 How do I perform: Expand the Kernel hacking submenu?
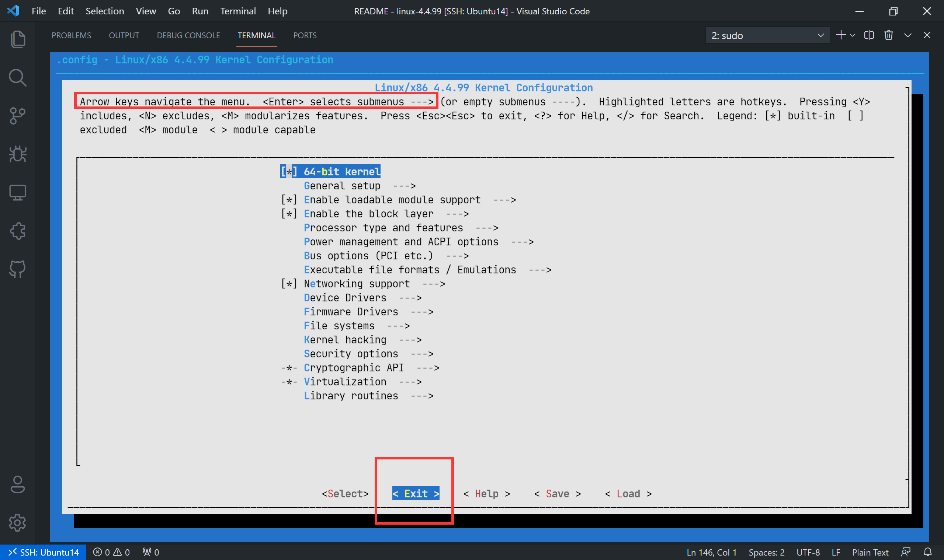point(362,340)
